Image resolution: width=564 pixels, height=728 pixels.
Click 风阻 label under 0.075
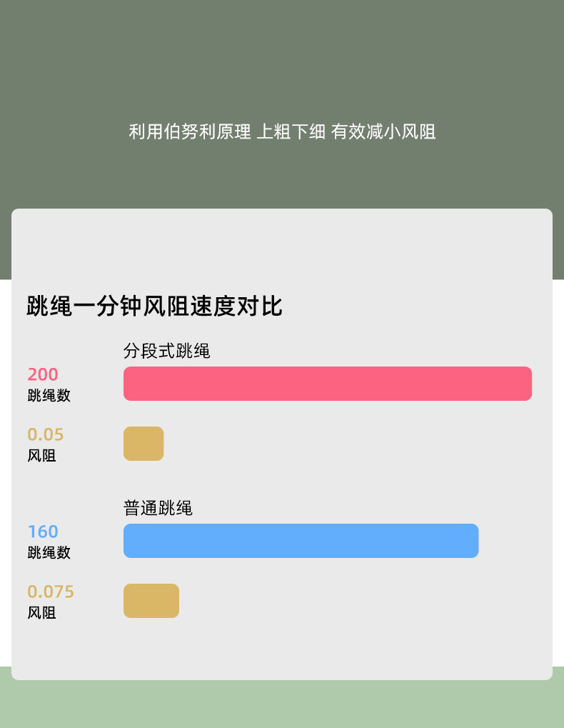point(41,613)
